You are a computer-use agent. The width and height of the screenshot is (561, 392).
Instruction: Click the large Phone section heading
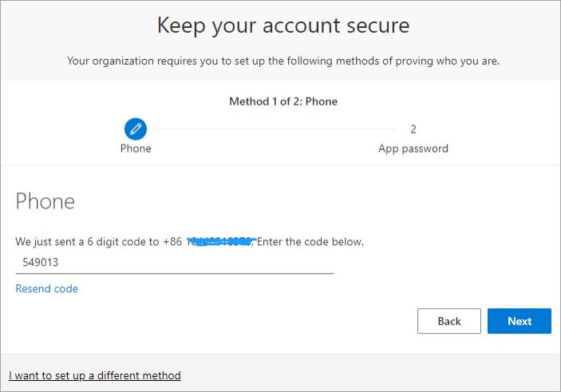click(x=45, y=201)
